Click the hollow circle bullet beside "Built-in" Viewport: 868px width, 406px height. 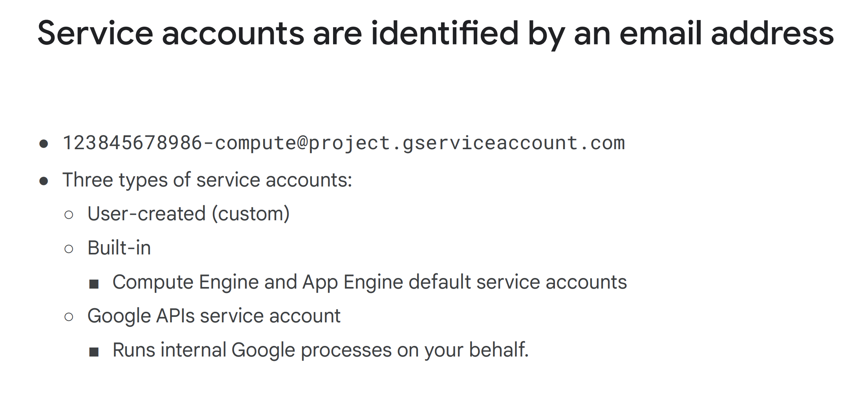point(69,249)
